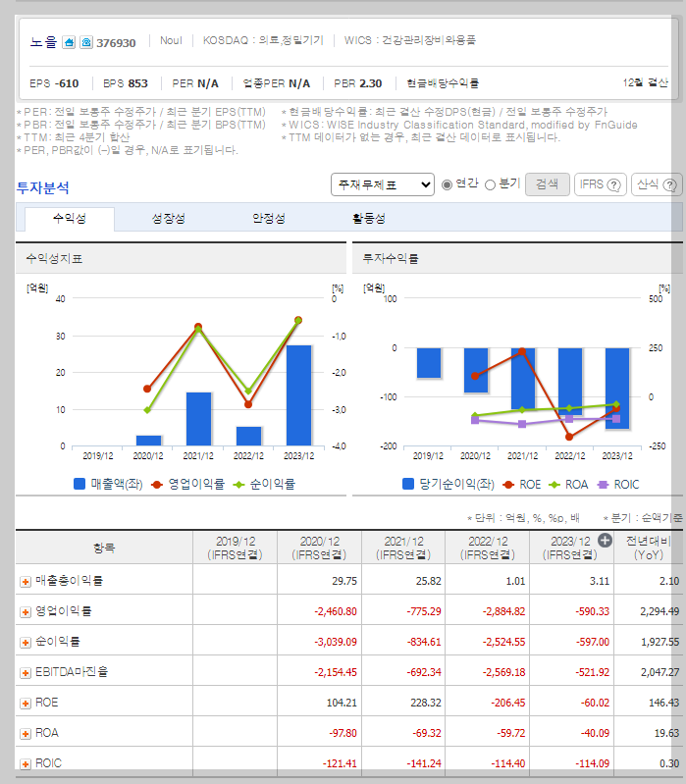Image resolution: width=686 pixels, height=784 pixels.
Task: Click the value -40.09 in ROA row
Action: (594, 733)
